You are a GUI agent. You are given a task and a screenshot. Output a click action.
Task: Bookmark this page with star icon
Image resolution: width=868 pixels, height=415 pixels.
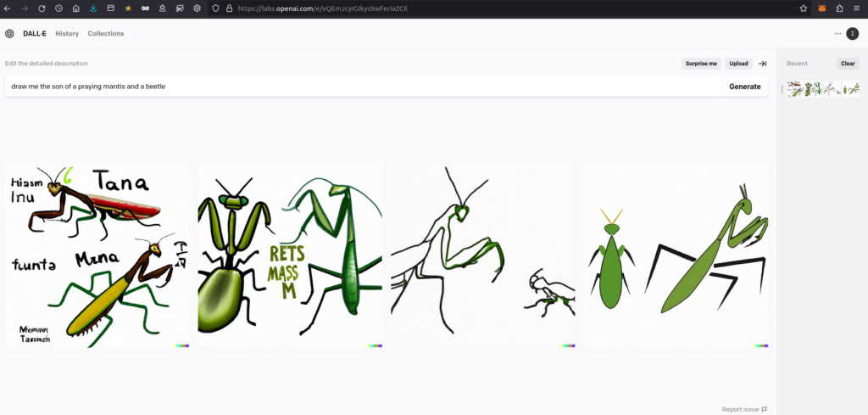click(x=804, y=8)
